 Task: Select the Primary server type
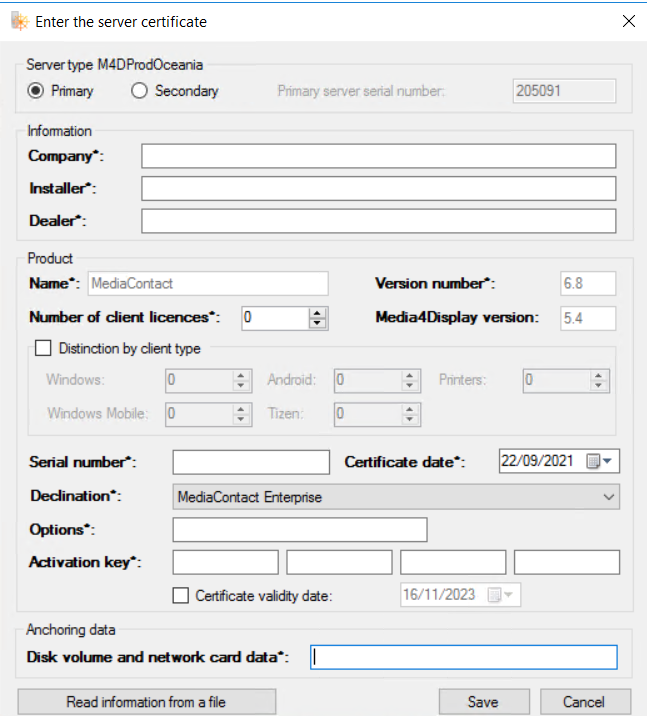point(37,91)
